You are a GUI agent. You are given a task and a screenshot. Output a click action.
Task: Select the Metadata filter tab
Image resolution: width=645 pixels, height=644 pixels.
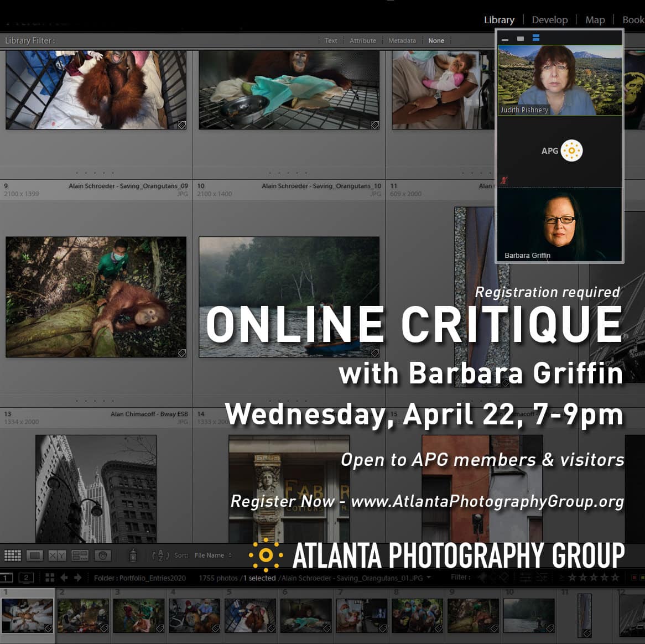[x=402, y=40]
